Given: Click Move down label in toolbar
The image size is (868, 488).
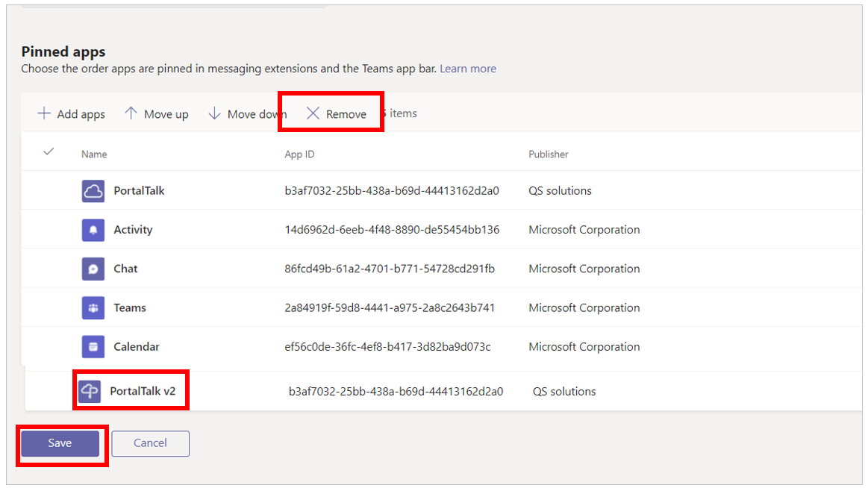Looking at the screenshot, I should [257, 114].
